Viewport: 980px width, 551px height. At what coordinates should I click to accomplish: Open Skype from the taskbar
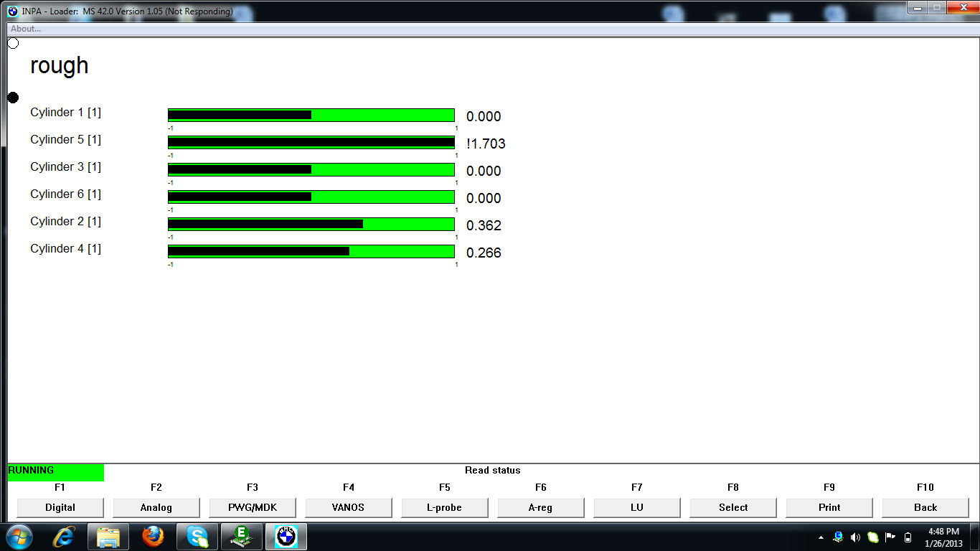197,537
